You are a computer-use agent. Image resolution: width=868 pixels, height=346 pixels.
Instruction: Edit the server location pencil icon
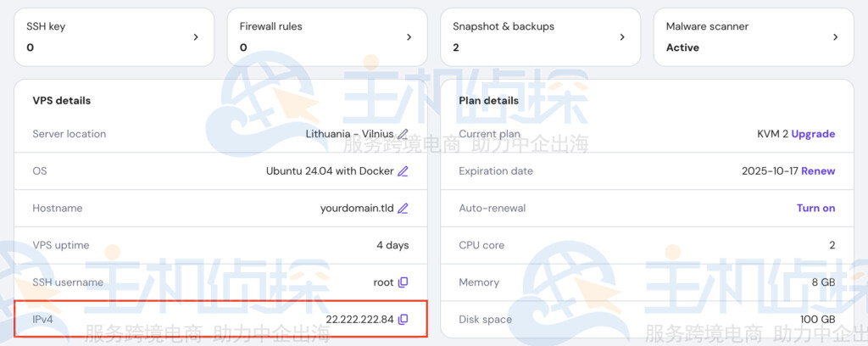tap(403, 134)
